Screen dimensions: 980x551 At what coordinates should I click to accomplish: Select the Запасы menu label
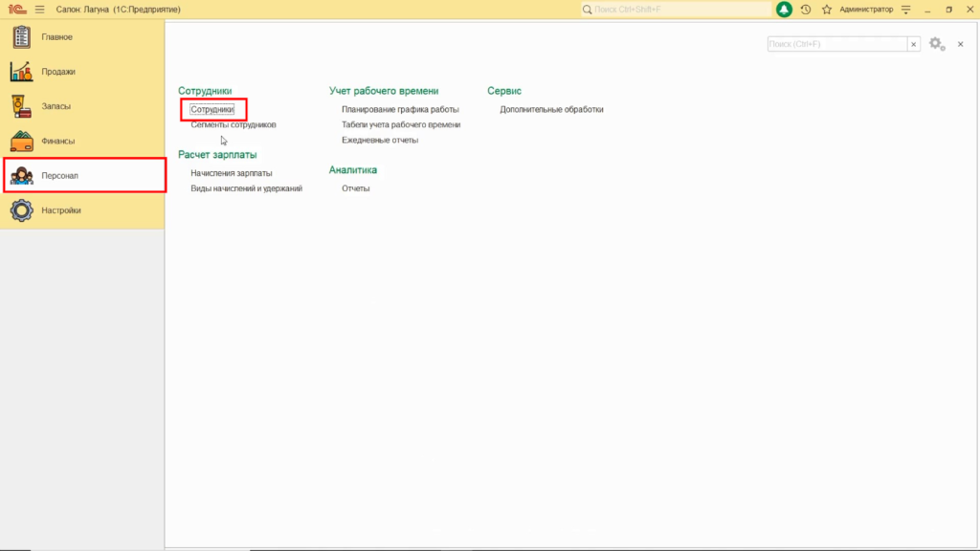(56, 106)
